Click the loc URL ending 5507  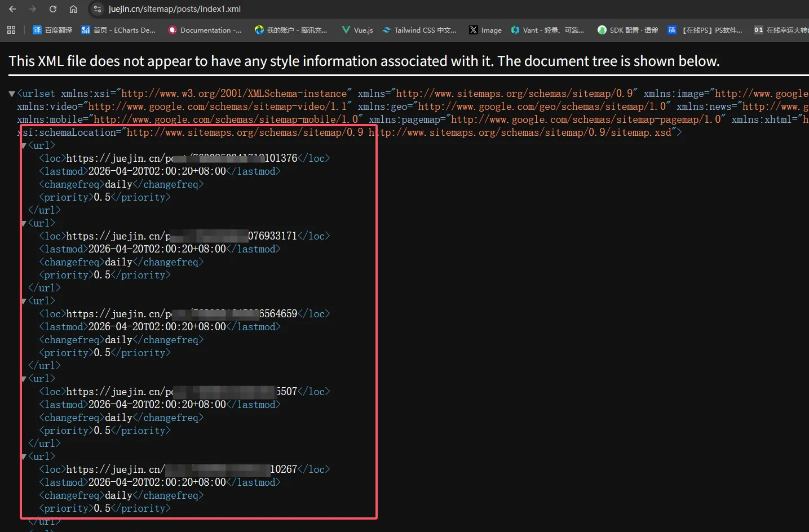(x=182, y=392)
